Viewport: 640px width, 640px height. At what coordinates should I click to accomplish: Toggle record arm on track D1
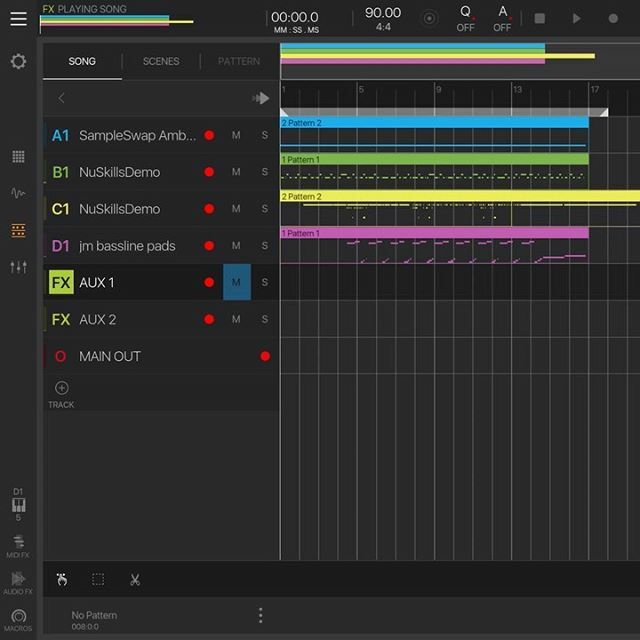pyautogui.click(x=209, y=245)
